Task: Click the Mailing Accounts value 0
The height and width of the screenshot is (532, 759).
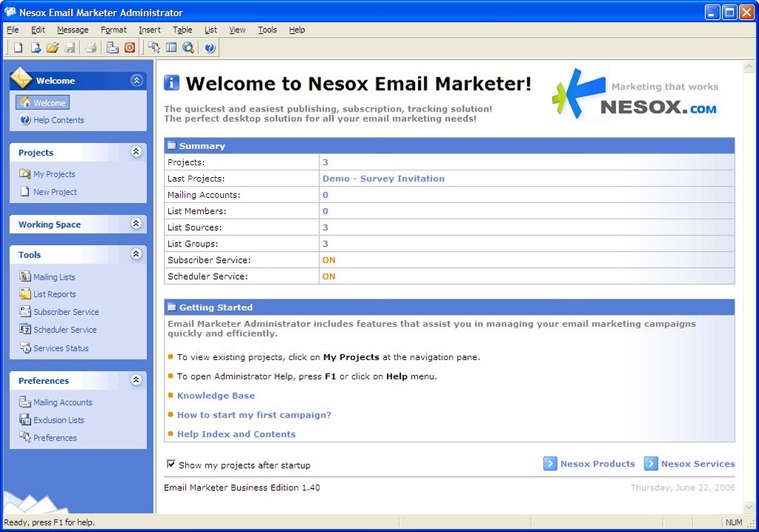Action: (326, 195)
